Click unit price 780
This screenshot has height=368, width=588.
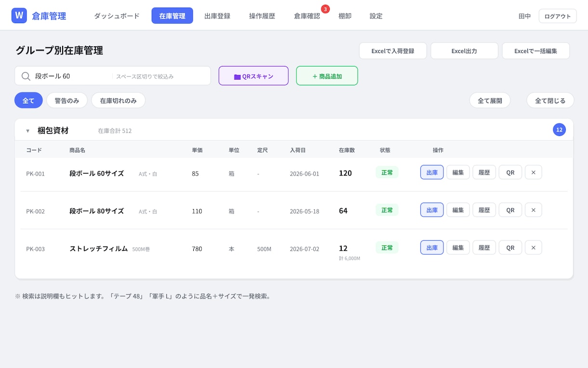pos(197,249)
